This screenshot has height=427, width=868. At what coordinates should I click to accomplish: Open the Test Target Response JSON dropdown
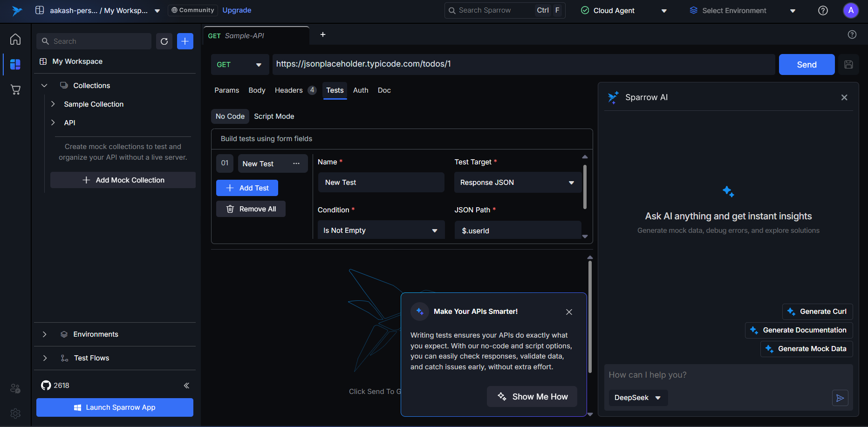click(517, 183)
